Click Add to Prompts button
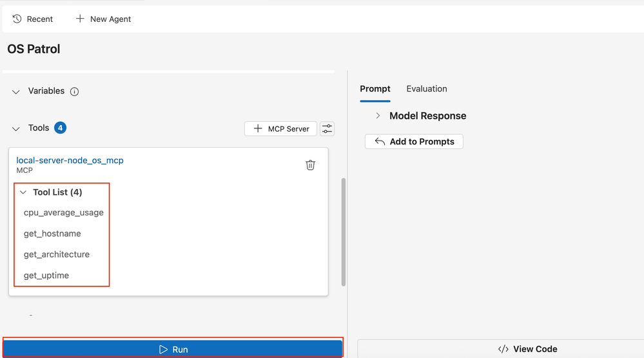Viewport: 644px width, 358px height. point(414,141)
